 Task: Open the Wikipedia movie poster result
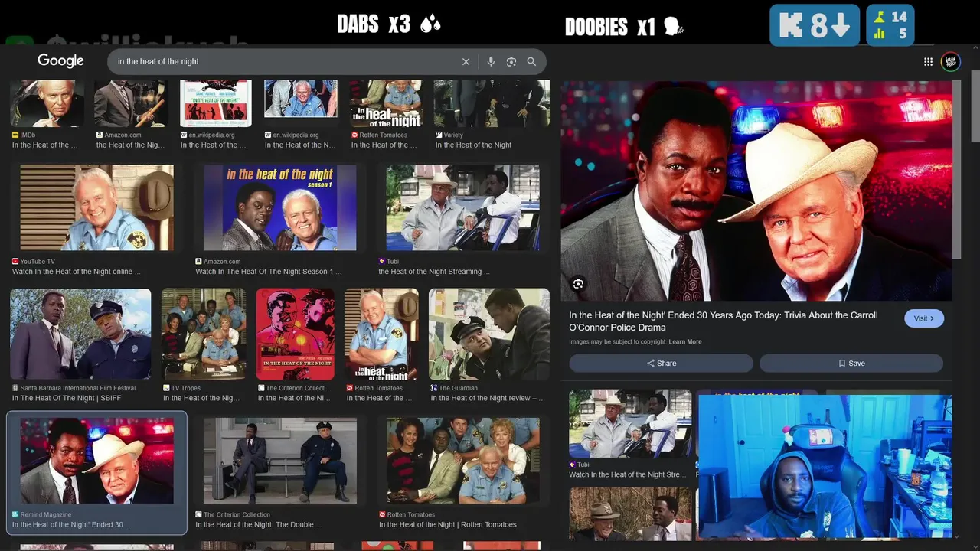click(216, 103)
